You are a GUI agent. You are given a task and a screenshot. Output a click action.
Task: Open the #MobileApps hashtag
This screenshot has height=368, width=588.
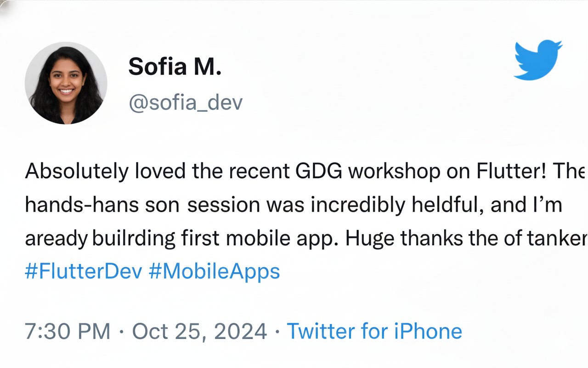(214, 271)
